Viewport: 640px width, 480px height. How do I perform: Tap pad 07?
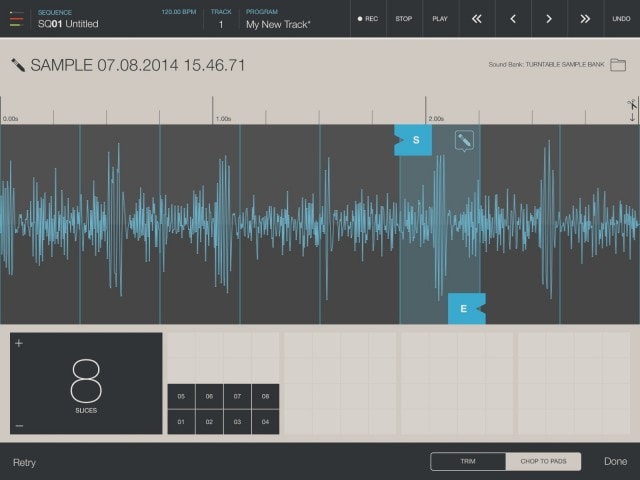pos(238,396)
